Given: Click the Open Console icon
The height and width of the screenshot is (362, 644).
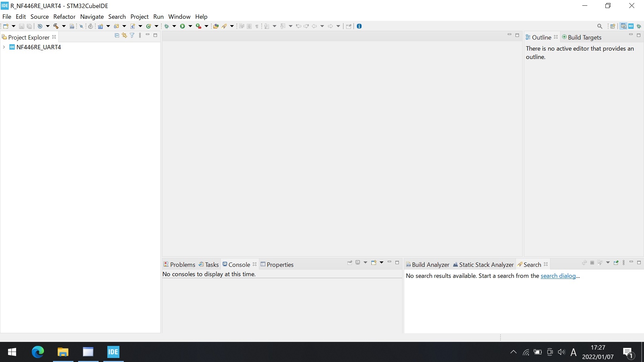Looking at the screenshot, I should [x=374, y=262].
